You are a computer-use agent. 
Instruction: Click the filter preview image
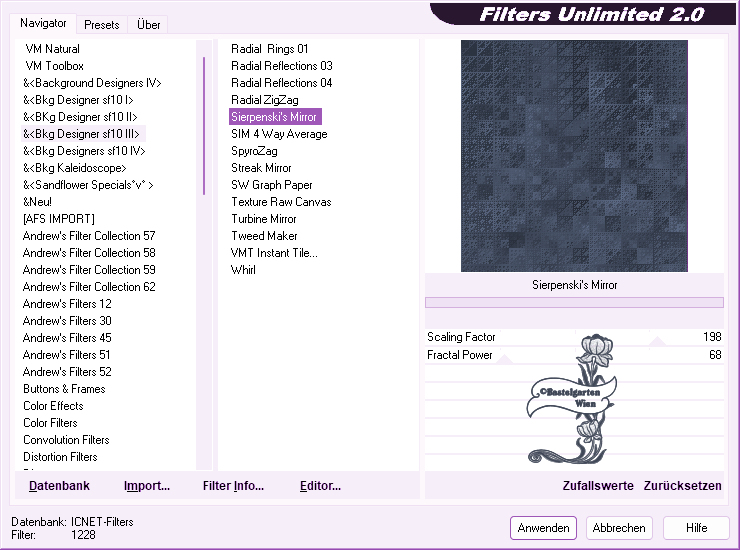click(x=574, y=156)
